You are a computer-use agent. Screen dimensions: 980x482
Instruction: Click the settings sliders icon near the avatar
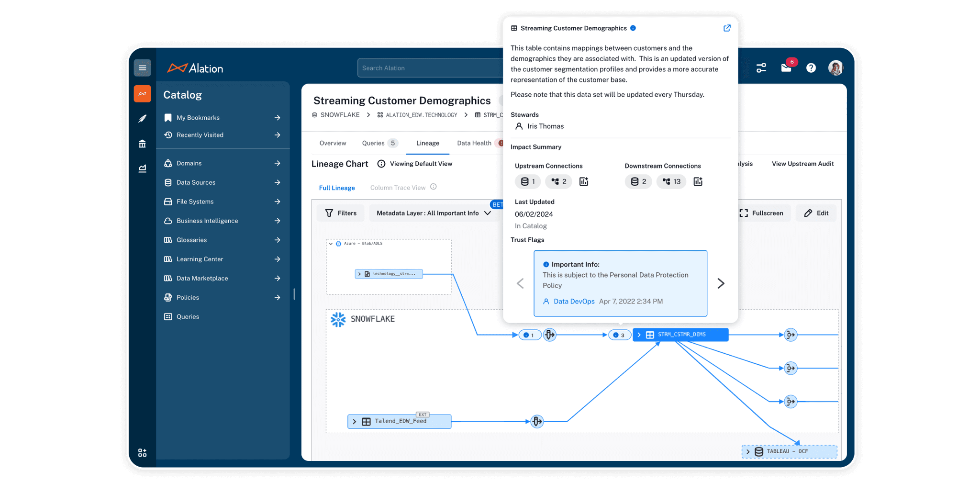[761, 68]
